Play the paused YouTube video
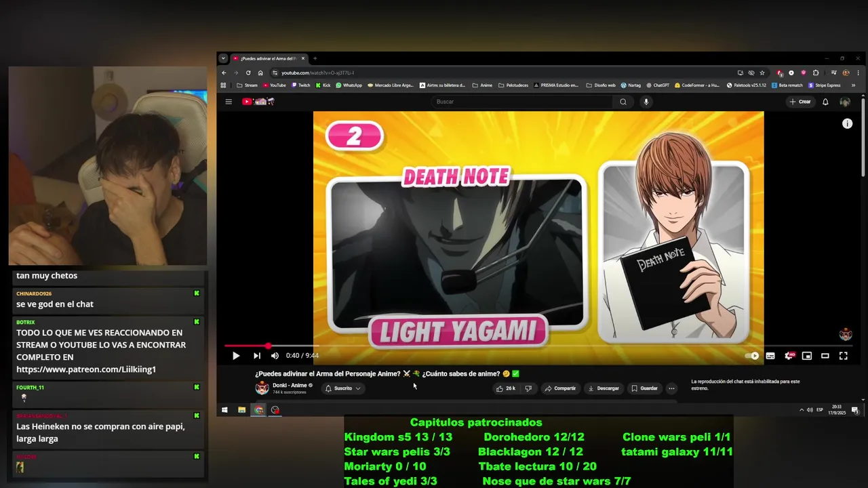 [x=236, y=356]
